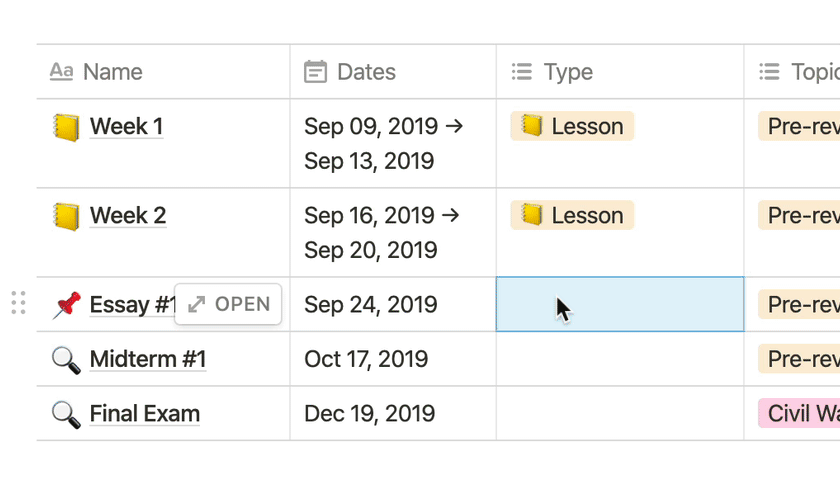Click the list icon in Type header
Screen dimensions: 840x480
(x=522, y=72)
